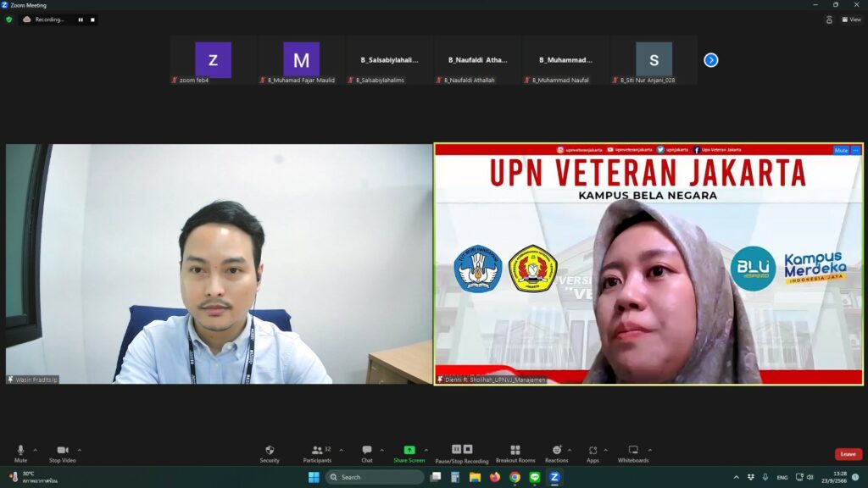Viewport: 868px width, 488px height.
Task: Open network and volume quick settings
Action: pos(804,477)
